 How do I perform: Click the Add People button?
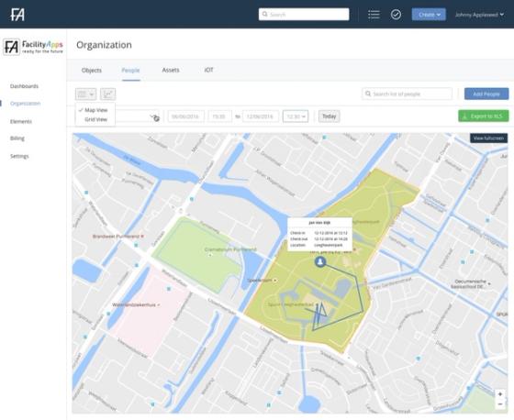click(486, 94)
